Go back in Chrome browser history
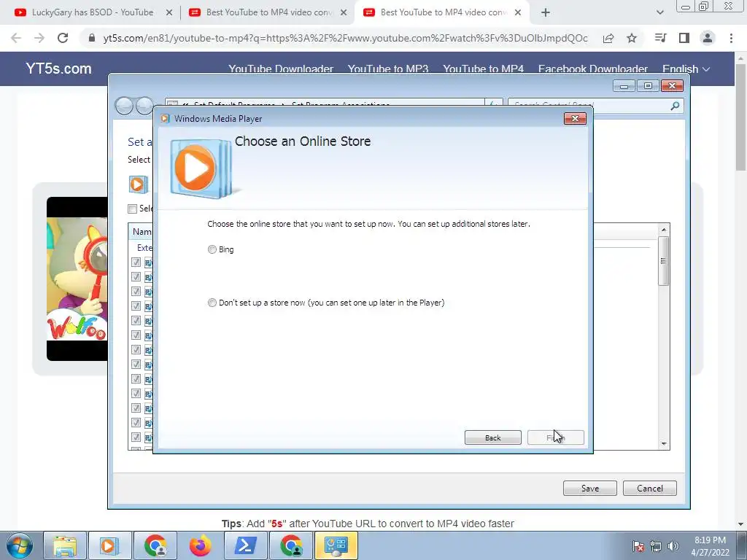The width and height of the screenshot is (747, 560). [16, 38]
